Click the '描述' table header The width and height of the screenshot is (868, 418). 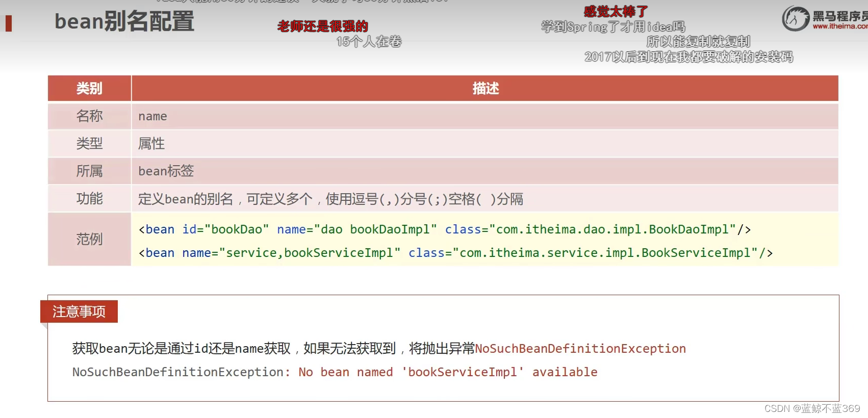coord(485,88)
